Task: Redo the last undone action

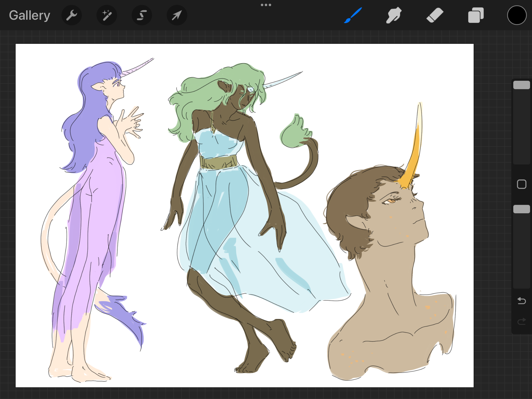Action: click(521, 321)
